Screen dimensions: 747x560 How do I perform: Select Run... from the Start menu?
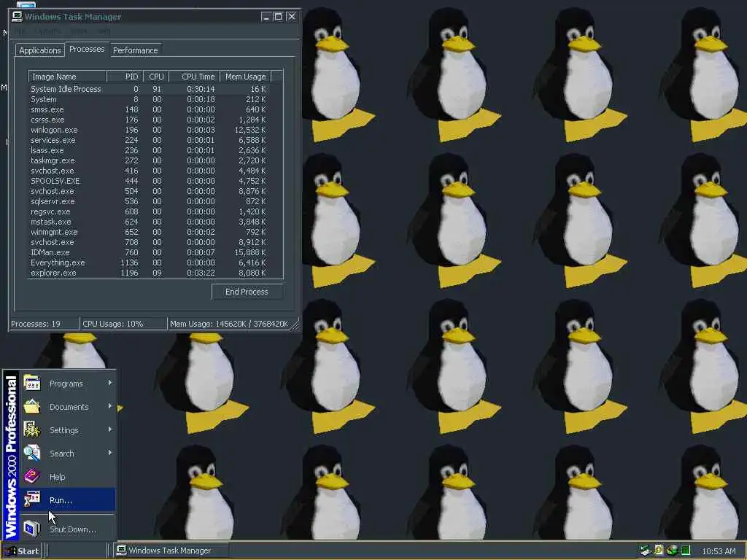[x=68, y=500]
